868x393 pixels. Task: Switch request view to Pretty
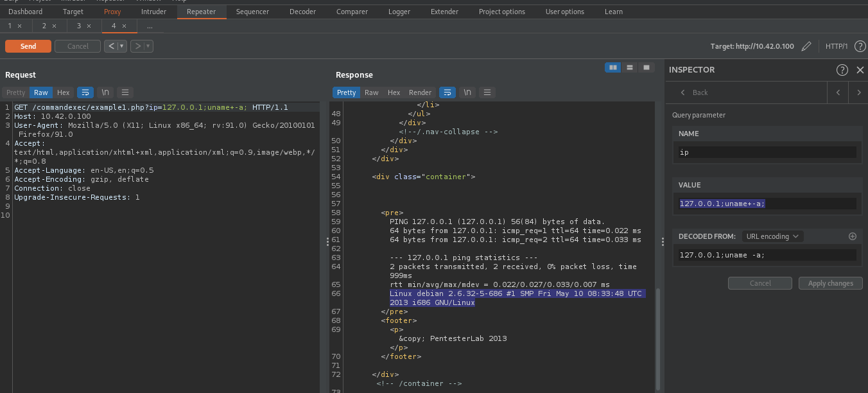pos(16,92)
